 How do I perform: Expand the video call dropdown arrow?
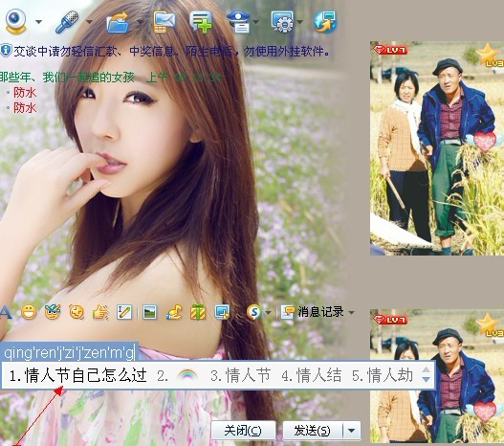pyautogui.click(x=38, y=22)
